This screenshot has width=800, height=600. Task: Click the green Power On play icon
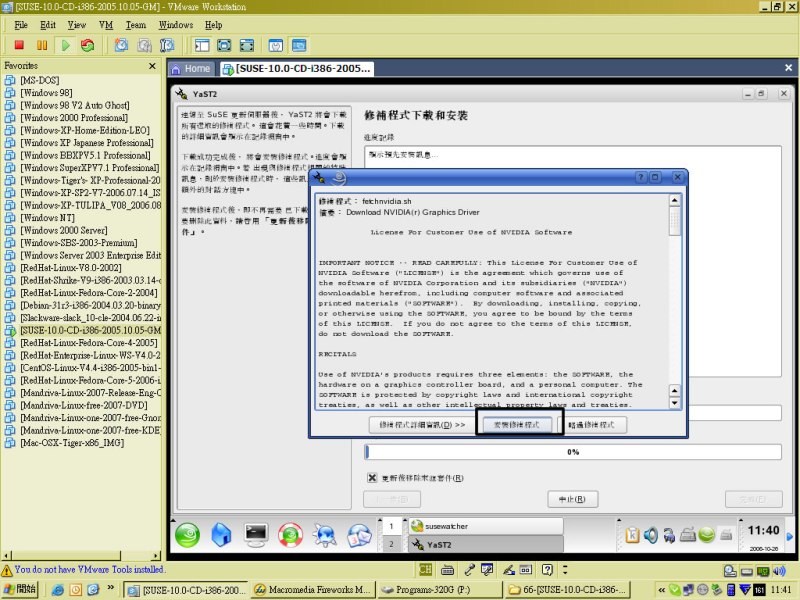point(65,45)
